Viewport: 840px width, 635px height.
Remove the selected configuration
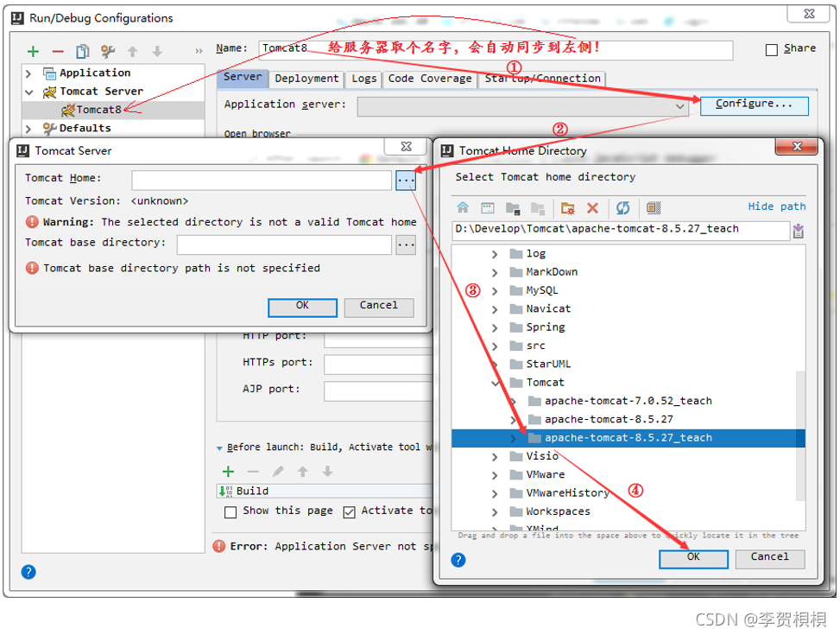coord(58,52)
